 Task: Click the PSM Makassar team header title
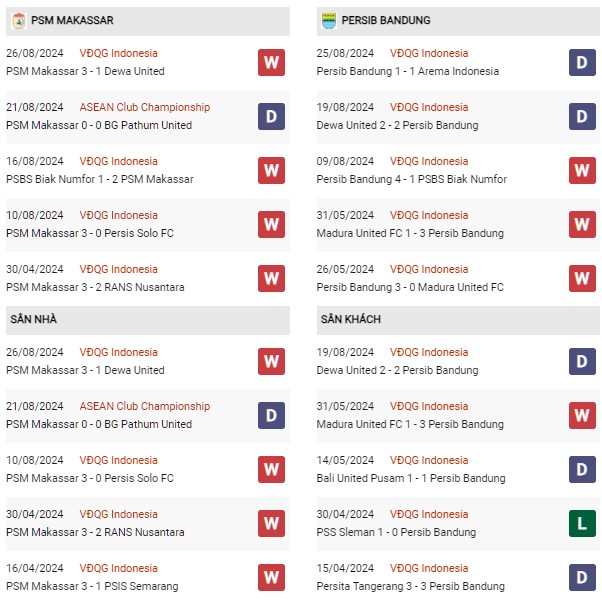pyautogui.click(x=72, y=20)
